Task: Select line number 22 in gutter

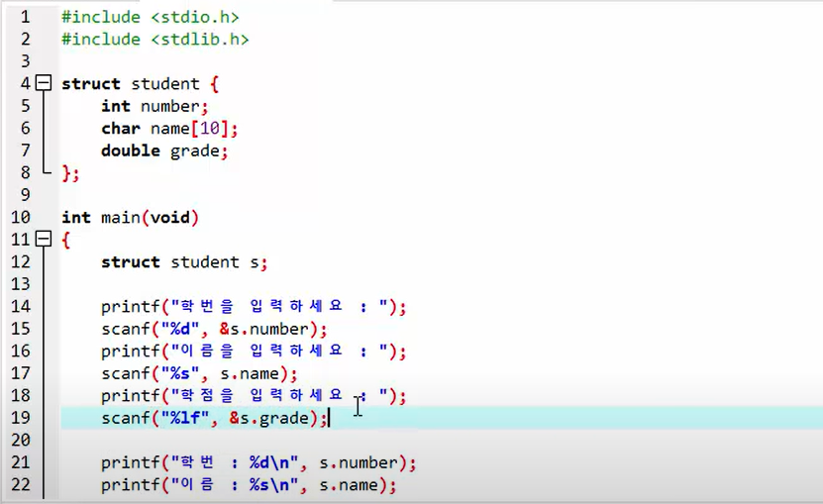Action: pyautogui.click(x=21, y=484)
